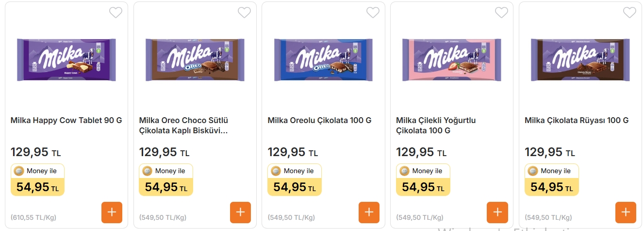The width and height of the screenshot is (644, 231).
Task: Add Milka Oreolu Çikolata to favorites
Action: (x=373, y=13)
